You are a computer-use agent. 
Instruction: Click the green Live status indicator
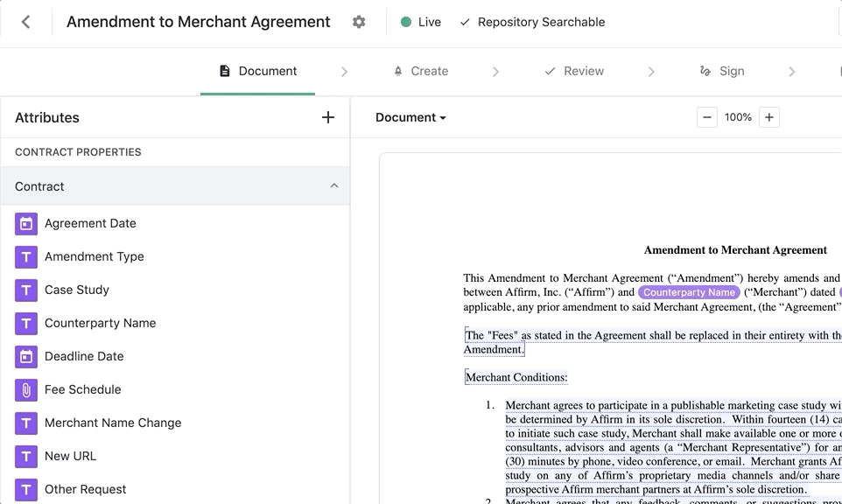(x=406, y=22)
